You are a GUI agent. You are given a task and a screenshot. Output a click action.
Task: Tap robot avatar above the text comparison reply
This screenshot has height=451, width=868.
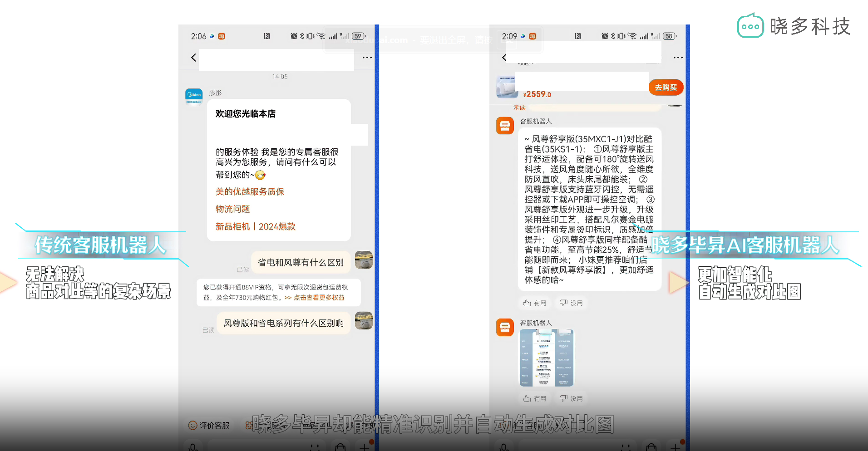click(x=505, y=126)
